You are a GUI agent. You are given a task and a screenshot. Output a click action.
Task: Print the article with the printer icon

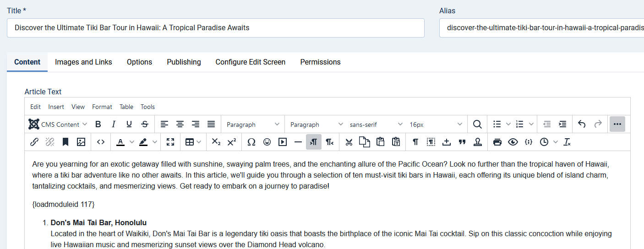pos(497,142)
